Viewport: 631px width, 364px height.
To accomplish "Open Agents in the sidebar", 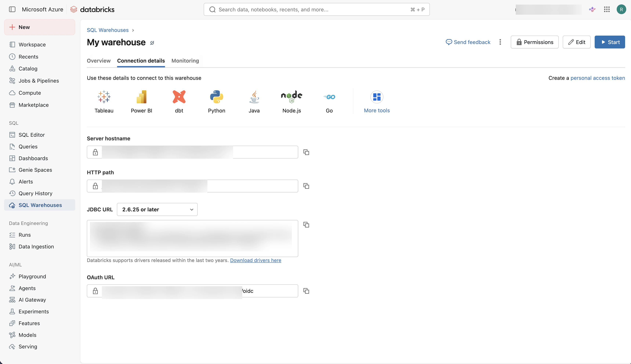I will point(39,288).
